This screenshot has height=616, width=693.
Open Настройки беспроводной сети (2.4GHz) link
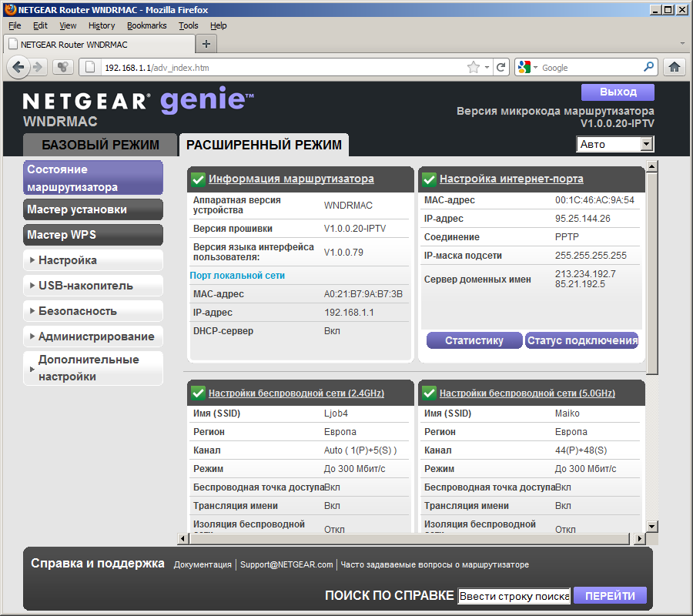click(296, 393)
